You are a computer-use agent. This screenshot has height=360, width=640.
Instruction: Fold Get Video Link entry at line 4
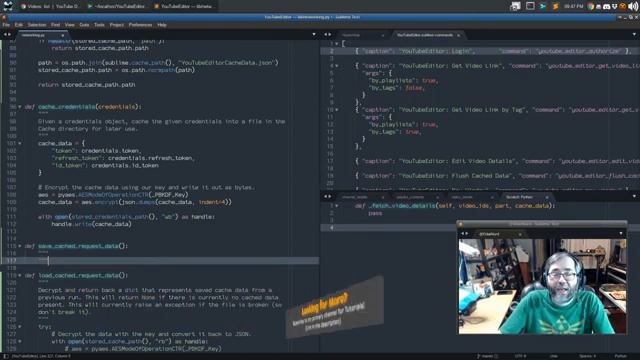[x=337, y=66]
